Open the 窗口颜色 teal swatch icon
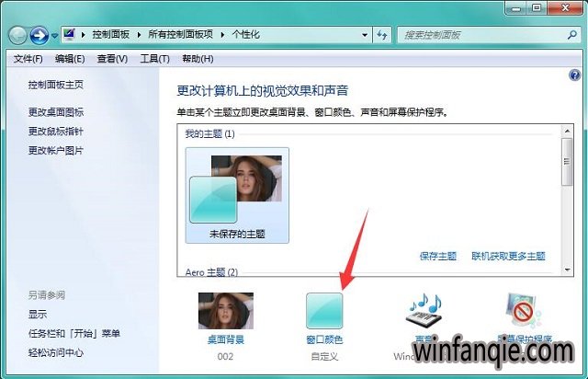This screenshot has height=379, width=588. pos(324,311)
